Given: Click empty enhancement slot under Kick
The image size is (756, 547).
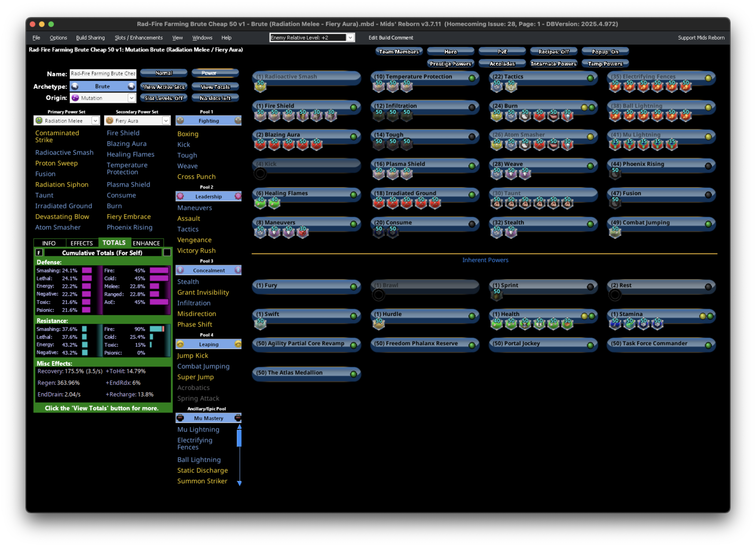Looking at the screenshot, I should [260, 173].
